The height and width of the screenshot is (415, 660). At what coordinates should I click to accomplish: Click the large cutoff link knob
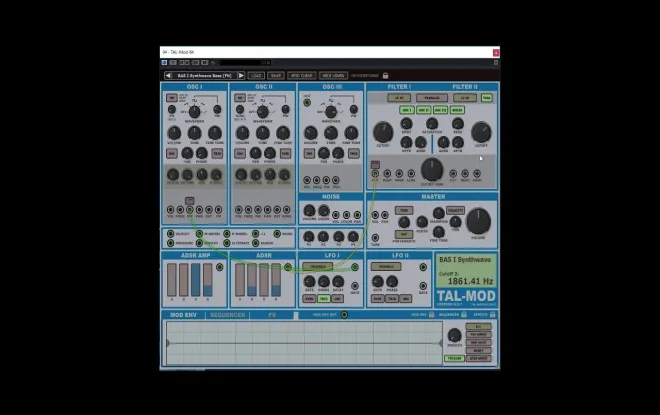point(432,169)
